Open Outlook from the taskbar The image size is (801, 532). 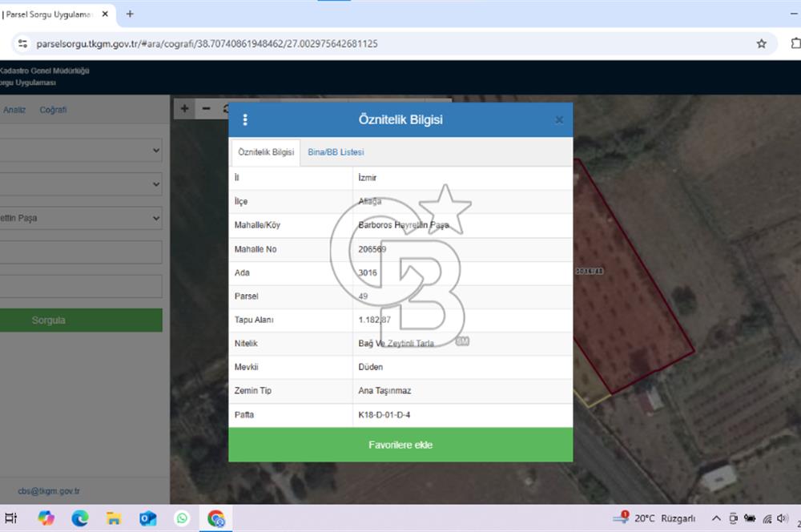pos(147,518)
